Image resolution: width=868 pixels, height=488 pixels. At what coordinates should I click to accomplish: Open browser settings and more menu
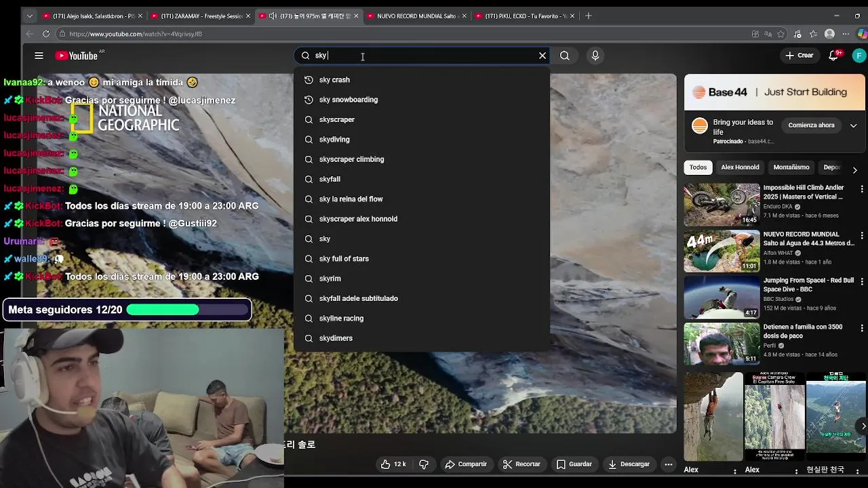[x=846, y=34]
